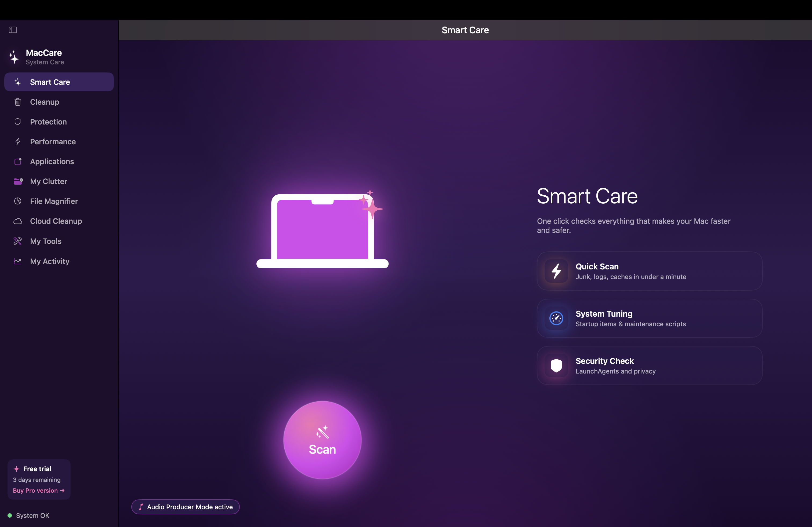Click the My Clutter folder icon
This screenshot has height=527, width=812.
[18, 181]
